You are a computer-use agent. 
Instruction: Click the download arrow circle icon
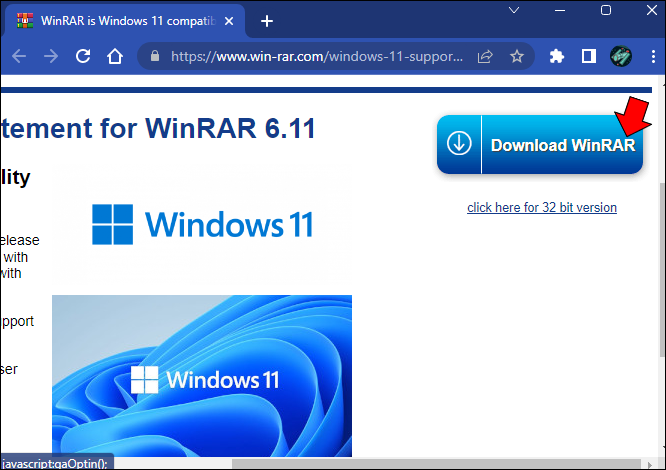[x=459, y=143]
